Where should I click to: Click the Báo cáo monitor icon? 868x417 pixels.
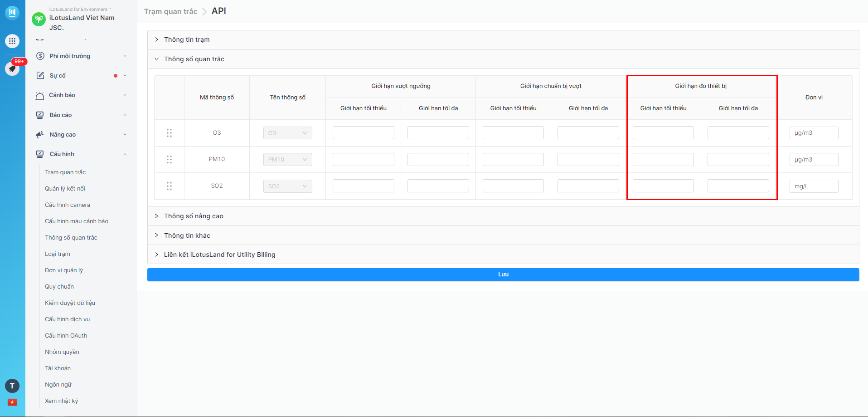40,115
